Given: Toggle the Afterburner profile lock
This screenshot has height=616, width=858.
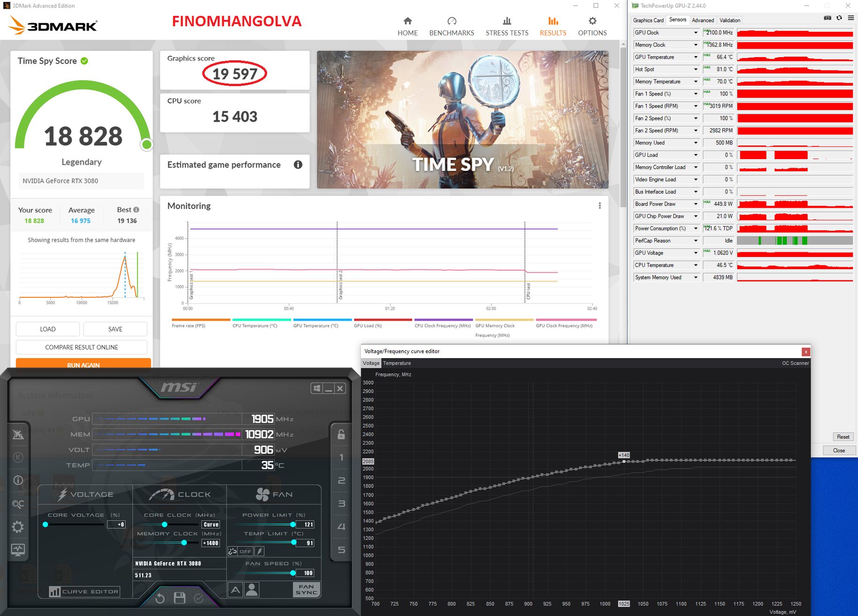Looking at the screenshot, I should point(341,434).
